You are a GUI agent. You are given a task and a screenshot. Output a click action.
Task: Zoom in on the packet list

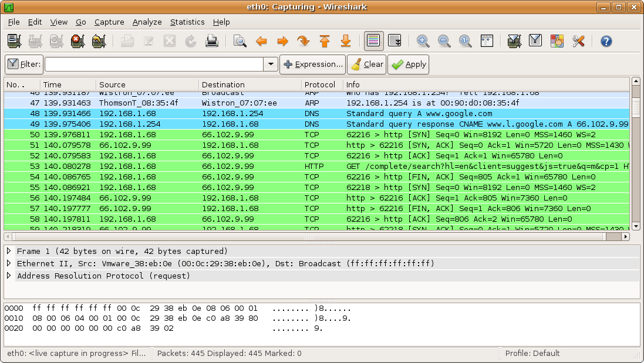423,41
